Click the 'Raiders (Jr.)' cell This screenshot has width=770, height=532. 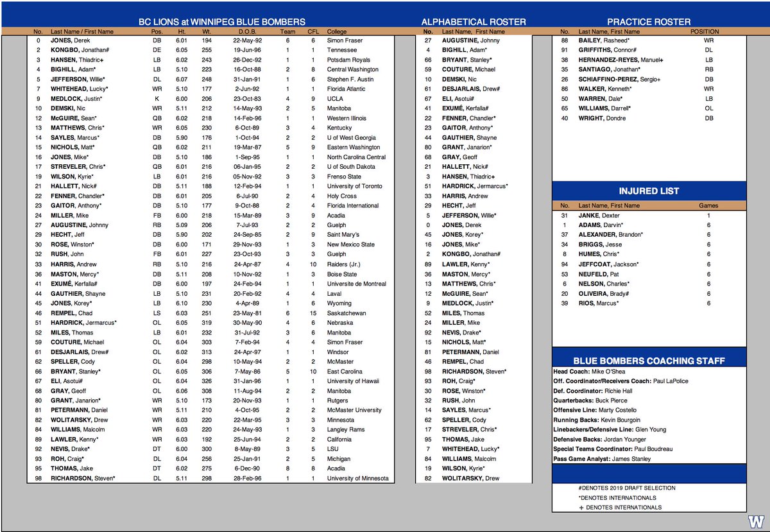click(x=345, y=264)
